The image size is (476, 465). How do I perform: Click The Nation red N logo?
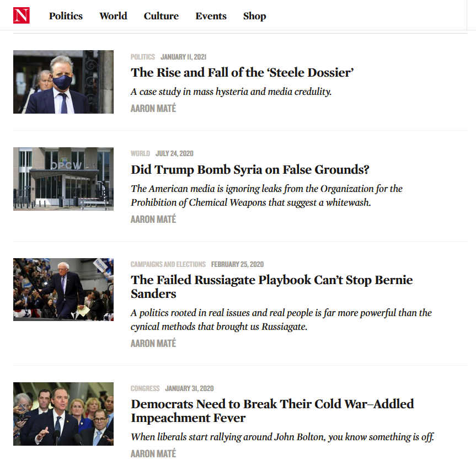(22, 15)
